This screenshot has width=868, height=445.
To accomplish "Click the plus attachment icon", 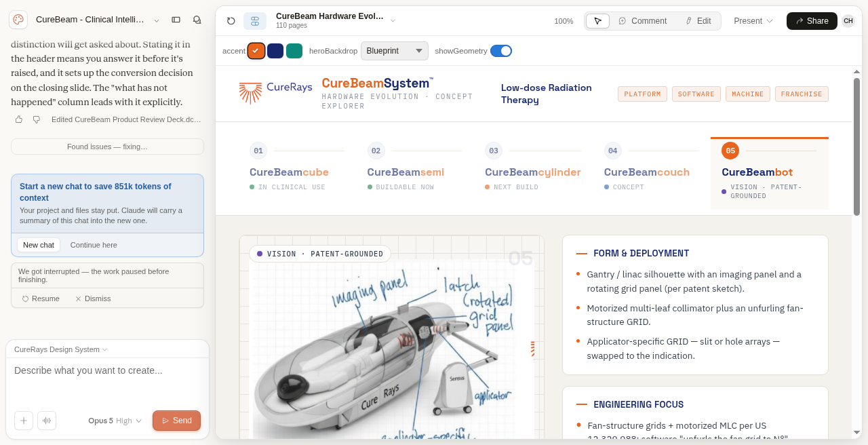I will (x=24, y=421).
